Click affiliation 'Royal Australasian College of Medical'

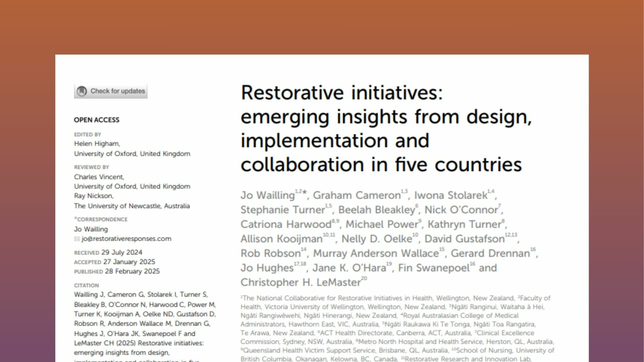(461, 315)
